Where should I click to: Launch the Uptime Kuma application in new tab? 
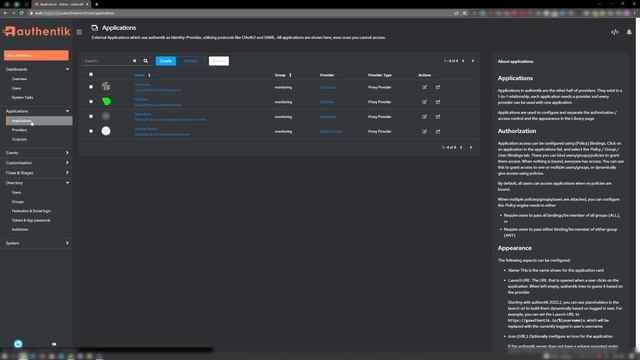click(x=438, y=131)
